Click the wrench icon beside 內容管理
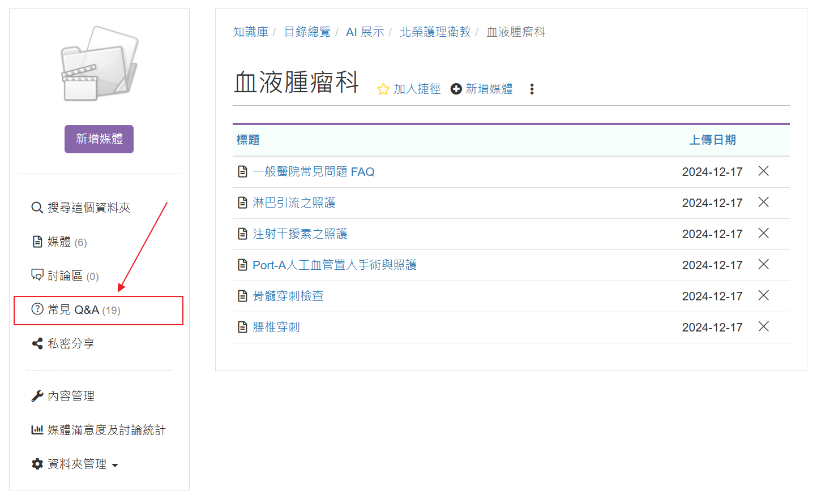Image resolution: width=817 pixels, height=504 pixels. tap(36, 396)
